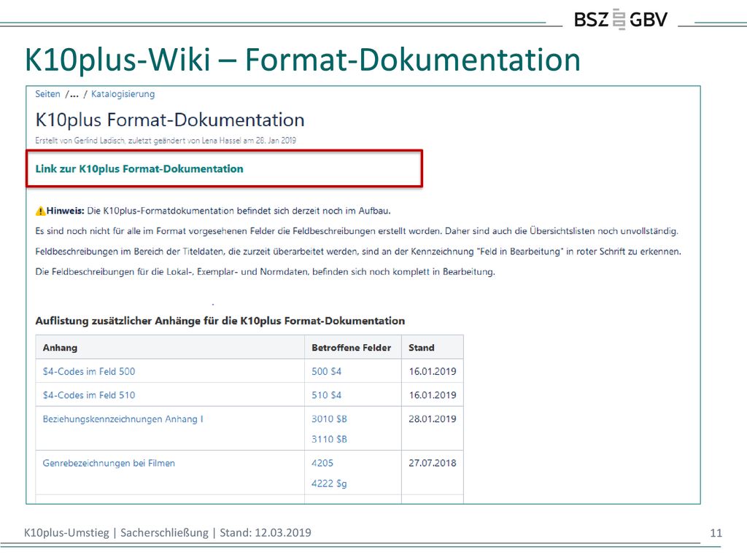Image resolution: width=747 pixels, height=560 pixels.
Task: Click the '4222 $g' field link
Action: click(329, 483)
